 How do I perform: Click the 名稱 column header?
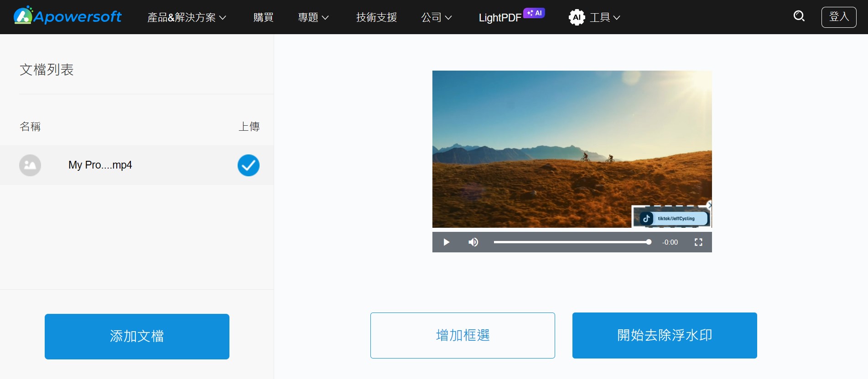(30, 127)
